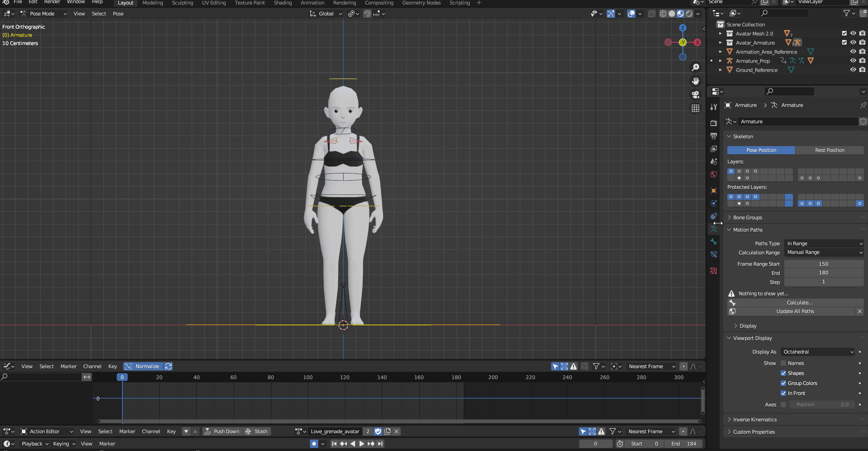Switch to the Sculpting workspace tab
The image size is (868, 451).
coord(183,3)
